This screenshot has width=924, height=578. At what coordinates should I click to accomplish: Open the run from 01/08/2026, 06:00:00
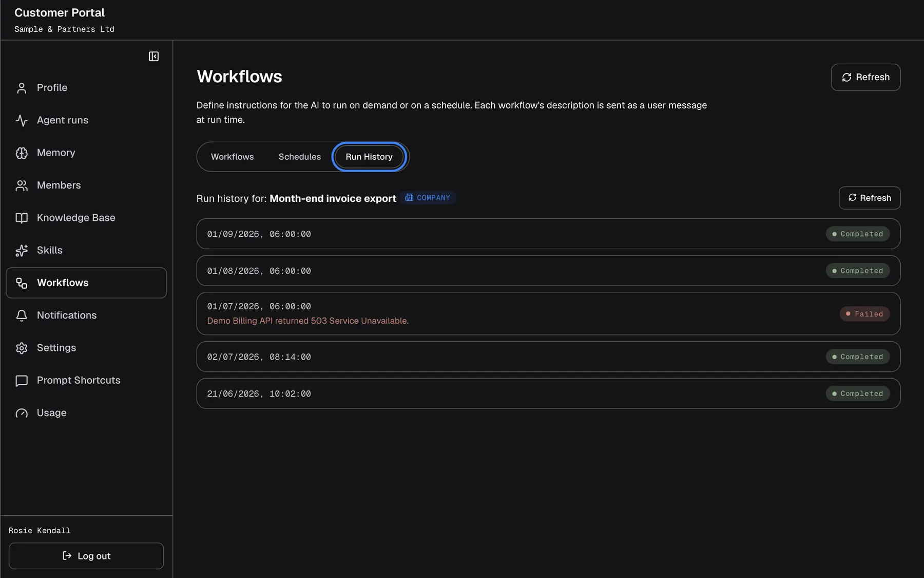tap(548, 271)
